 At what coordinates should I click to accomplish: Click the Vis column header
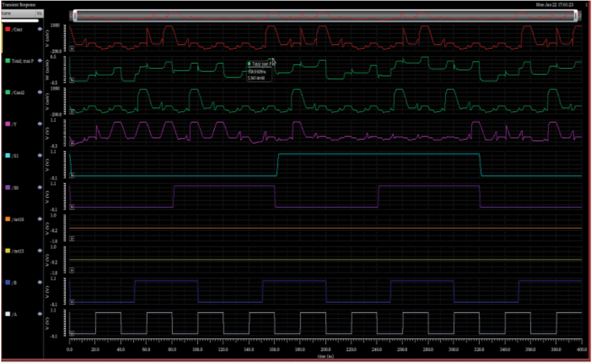point(39,14)
